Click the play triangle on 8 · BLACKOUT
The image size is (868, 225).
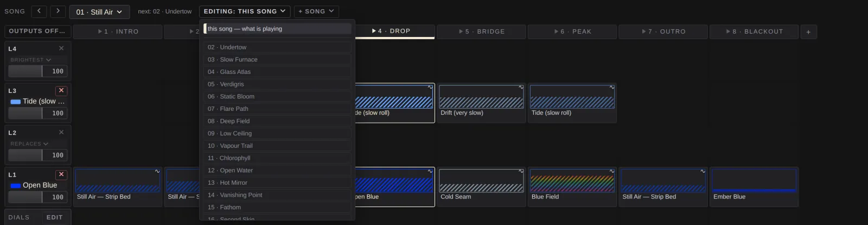[728, 32]
